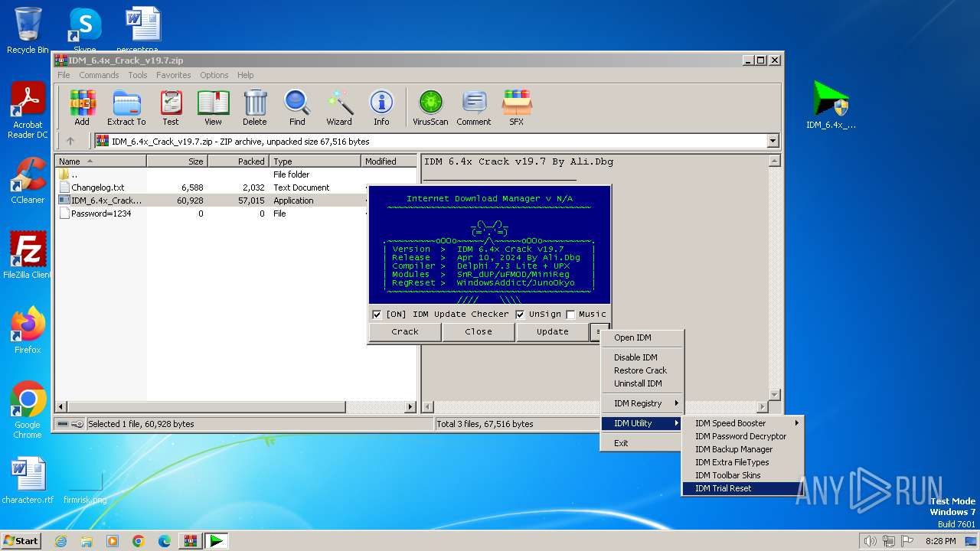This screenshot has height=551, width=980.
Task: Click the Extract To toolbar icon
Action: click(126, 107)
